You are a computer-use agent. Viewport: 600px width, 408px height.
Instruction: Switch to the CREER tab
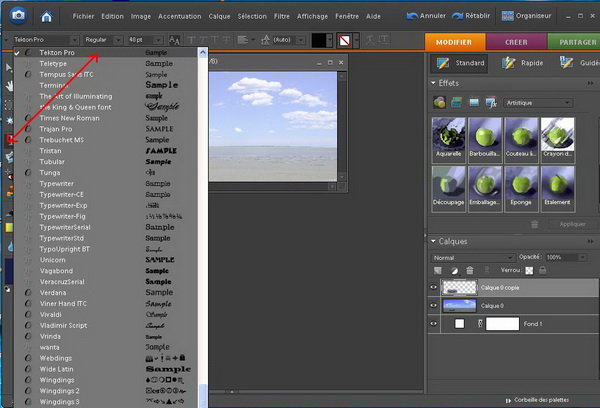[x=516, y=42]
